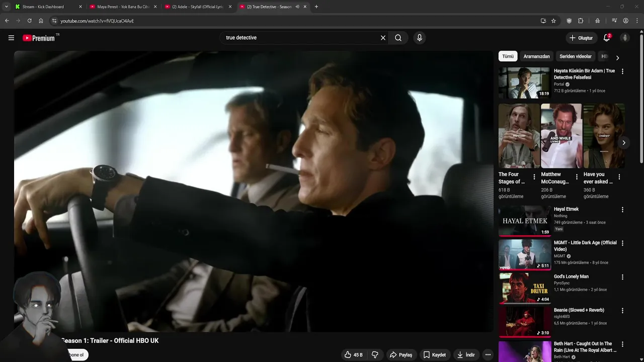Open the Hayal Etmek video thumbnail
The image size is (644, 362).
[525, 221]
